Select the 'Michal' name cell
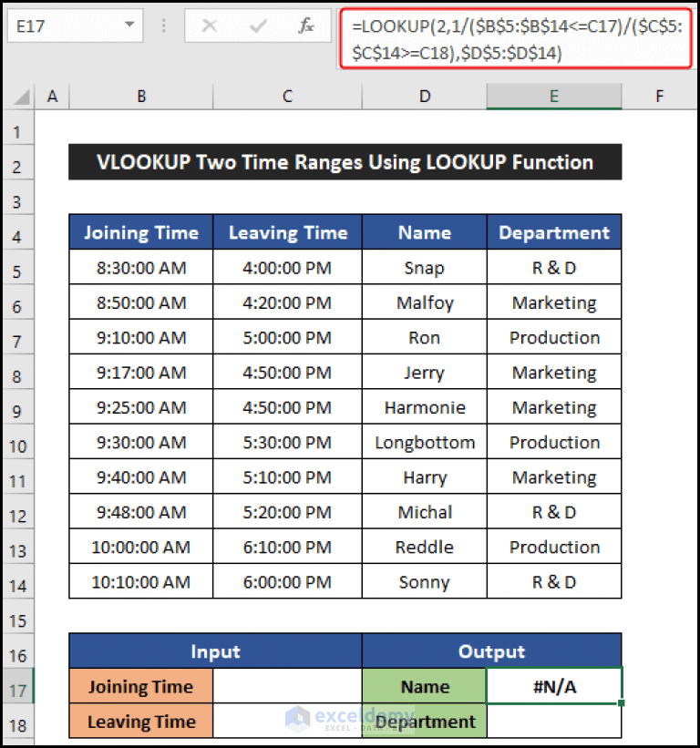 pos(424,512)
